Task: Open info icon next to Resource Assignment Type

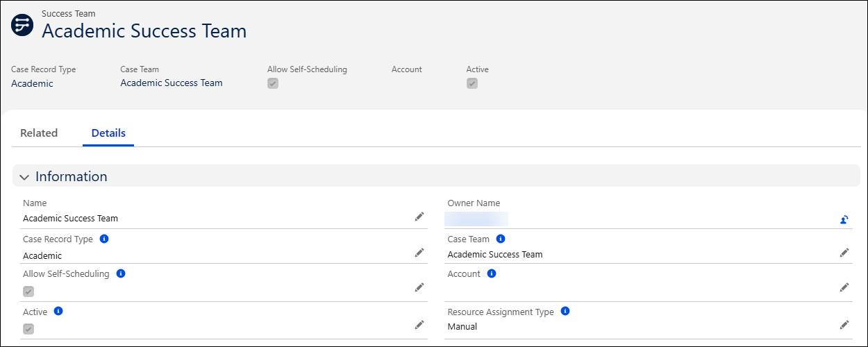Action: pyautogui.click(x=565, y=312)
